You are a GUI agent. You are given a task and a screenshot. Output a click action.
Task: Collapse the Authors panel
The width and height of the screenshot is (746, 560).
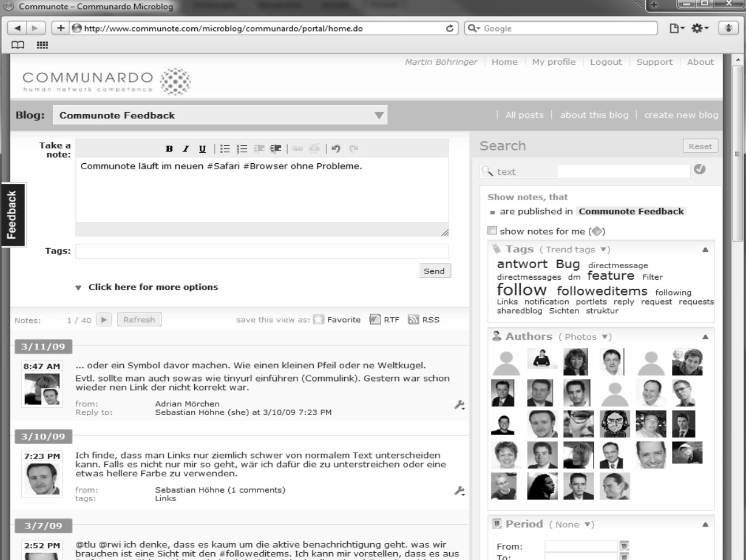tap(705, 336)
